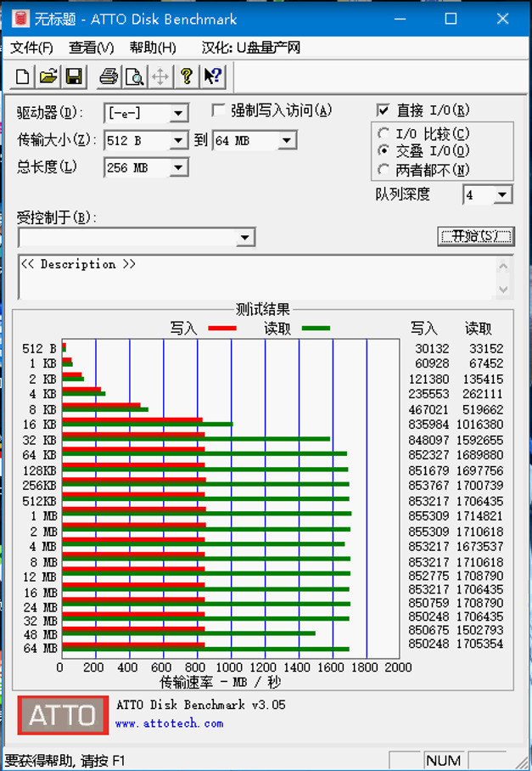Click the 512 B row label
Screen dimensions: 532x771
point(39,349)
